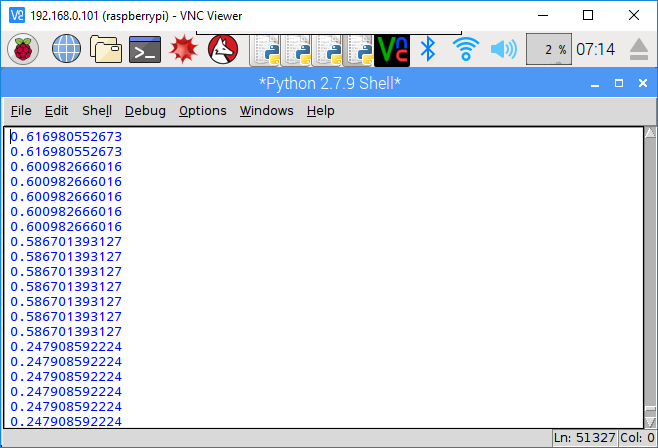Click the Help menu

320,110
